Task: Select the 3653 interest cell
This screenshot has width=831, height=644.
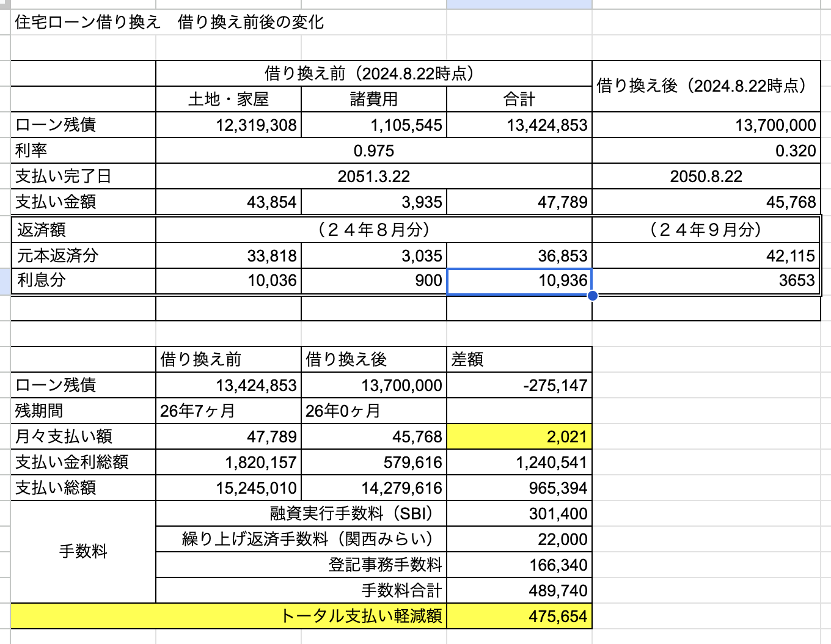Action: click(x=706, y=281)
